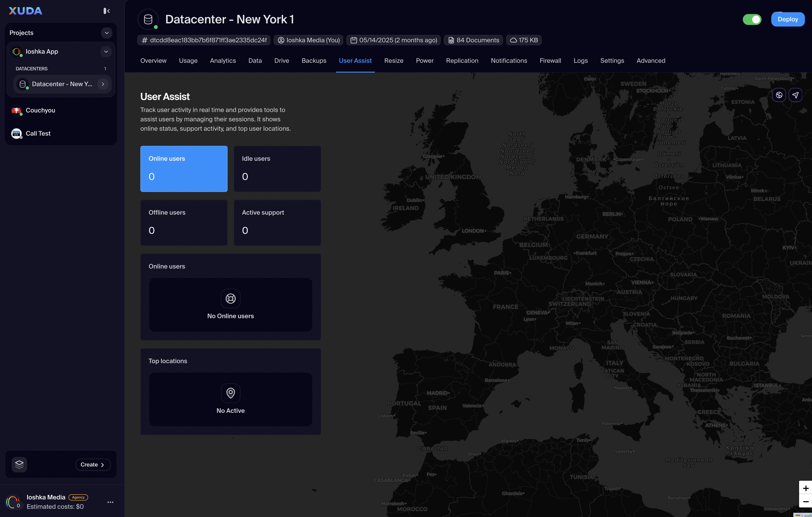Screen dimensions: 812x517
Task: Click the location arrow icon on map
Action: click(796, 95)
